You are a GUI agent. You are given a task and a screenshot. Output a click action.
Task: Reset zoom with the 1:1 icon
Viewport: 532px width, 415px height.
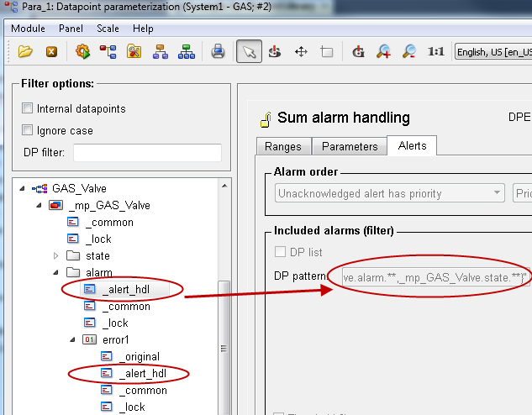pos(435,51)
